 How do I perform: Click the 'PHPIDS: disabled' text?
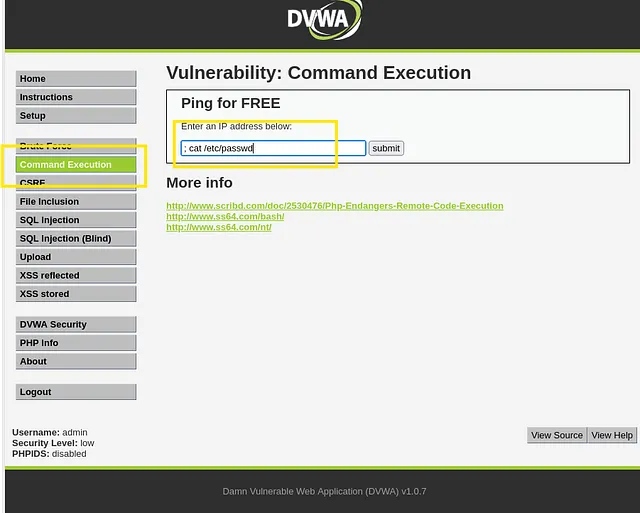point(49,454)
